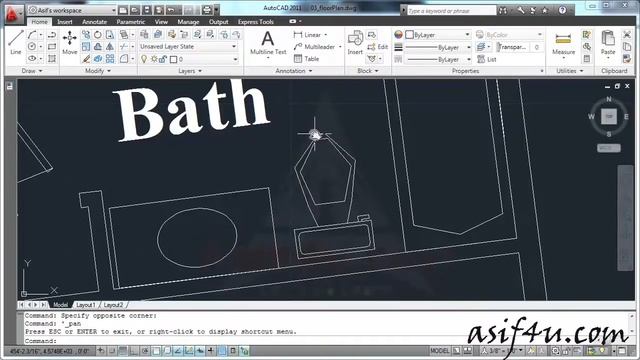
Task: Toggle layer on/off lightbulb icon
Action: (144, 59)
